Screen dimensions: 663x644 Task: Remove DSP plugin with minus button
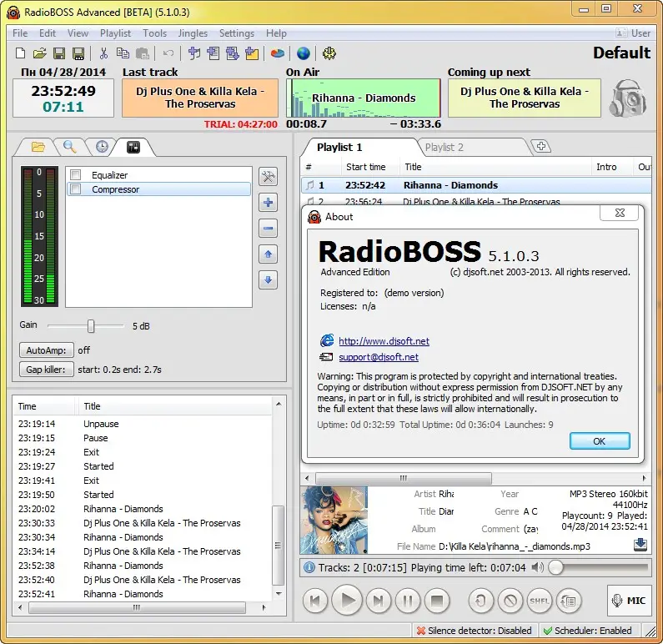pyautogui.click(x=268, y=229)
